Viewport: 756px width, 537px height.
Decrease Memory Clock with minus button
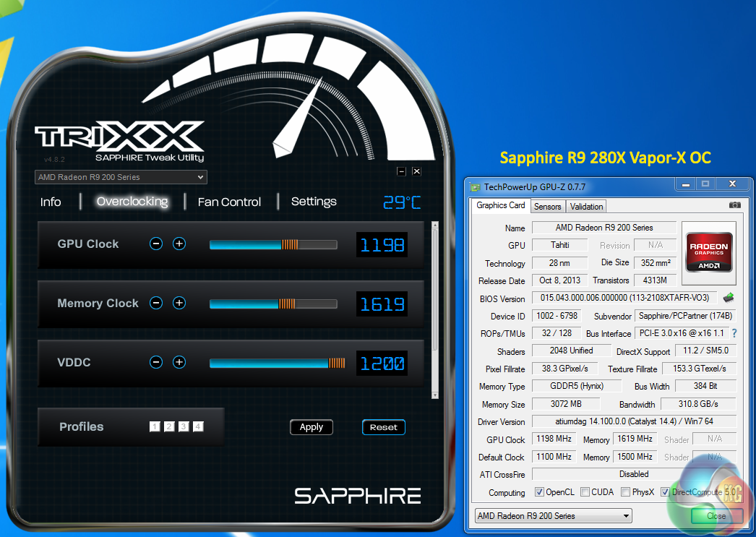(155, 304)
